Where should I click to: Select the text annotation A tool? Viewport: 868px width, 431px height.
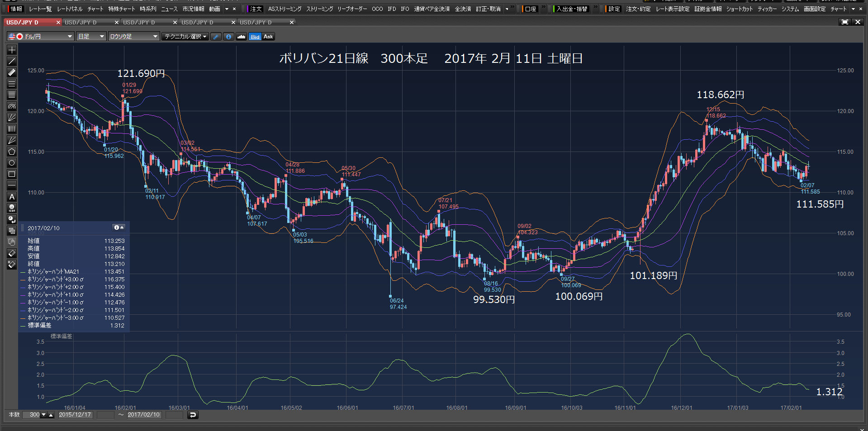pyautogui.click(x=12, y=197)
